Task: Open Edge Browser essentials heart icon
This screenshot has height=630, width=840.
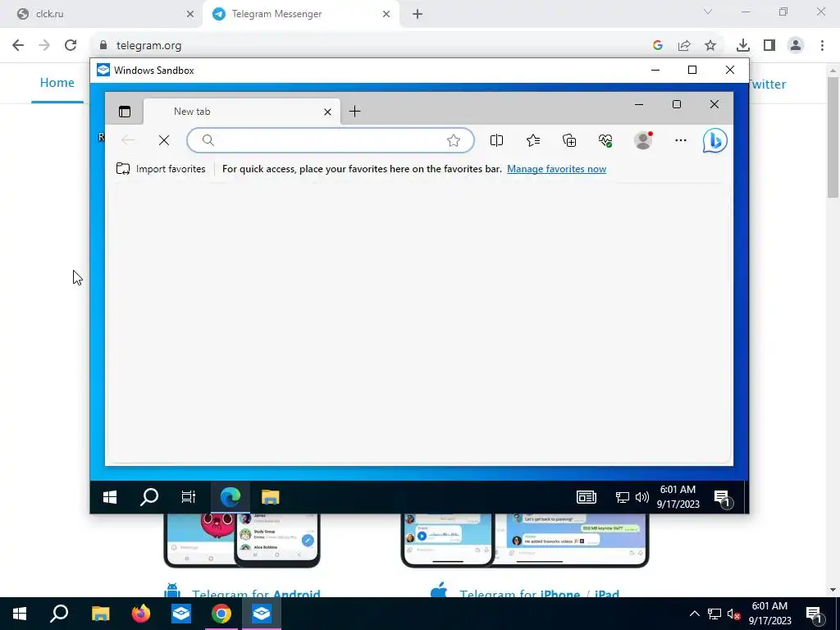Action: (605, 140)
